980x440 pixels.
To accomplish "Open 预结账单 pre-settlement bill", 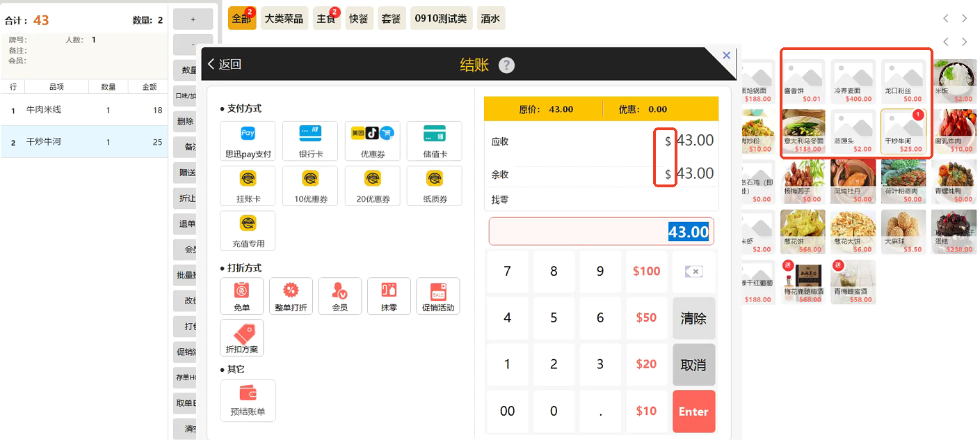I will pyautogui.click(x=248, y=400).
